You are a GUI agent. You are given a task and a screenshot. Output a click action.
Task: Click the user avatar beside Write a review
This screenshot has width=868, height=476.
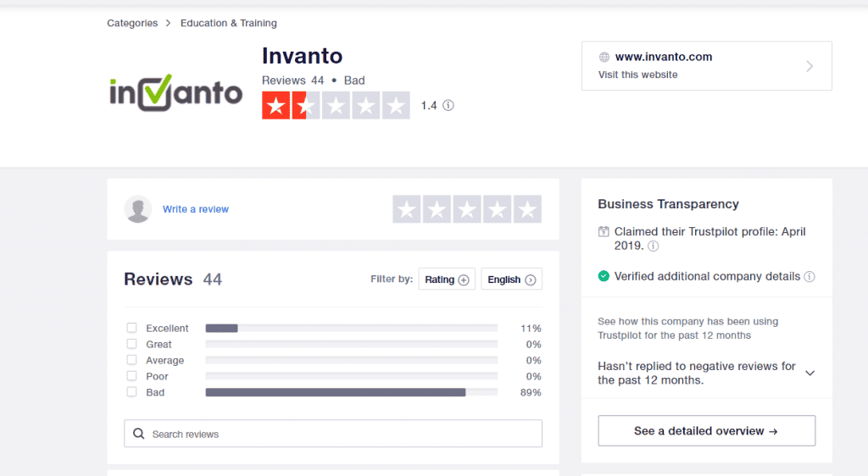click(x=138, y=209)
